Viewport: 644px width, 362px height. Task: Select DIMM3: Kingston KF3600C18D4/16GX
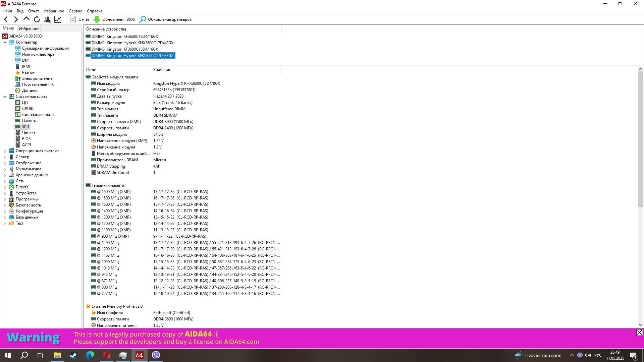pyautogui.click(x=124, y=49)
